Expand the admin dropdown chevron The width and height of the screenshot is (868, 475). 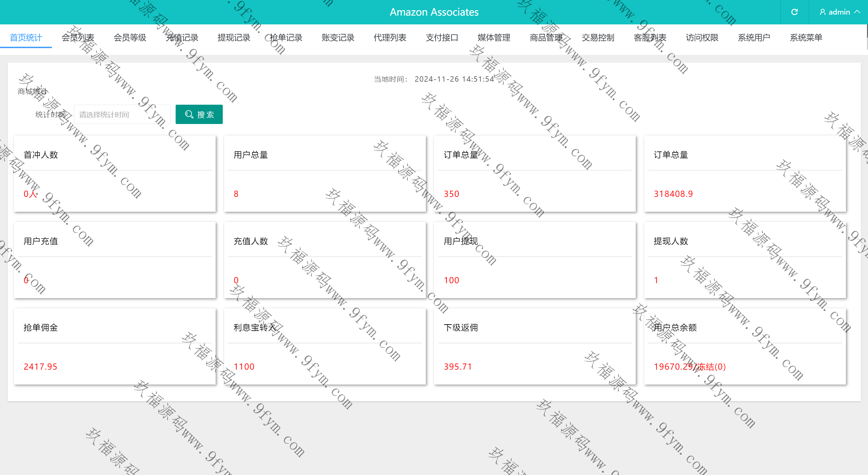coord(857,12)
